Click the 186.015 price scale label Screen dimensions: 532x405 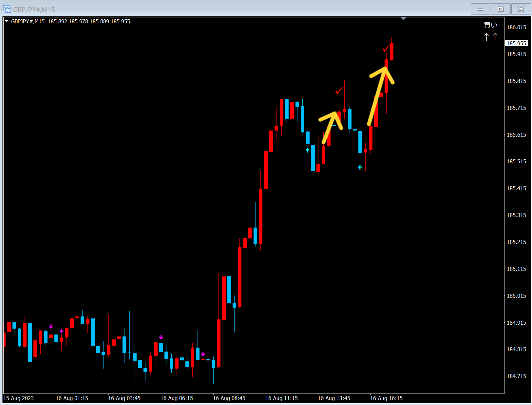pos(517,27)
